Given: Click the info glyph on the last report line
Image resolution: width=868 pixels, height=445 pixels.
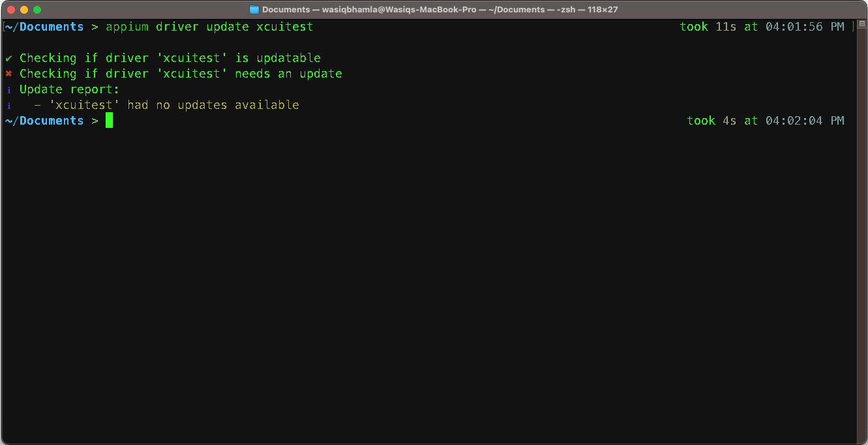Looking at the screenshot, I should 8,104.
